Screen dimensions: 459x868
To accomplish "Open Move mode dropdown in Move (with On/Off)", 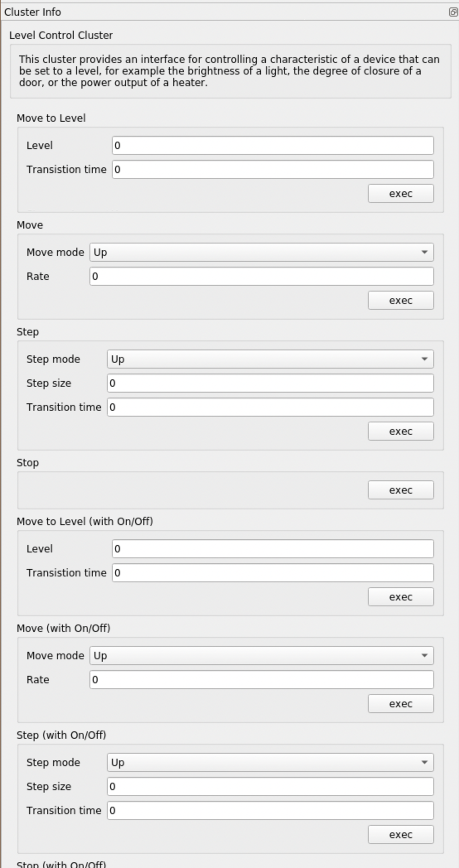I will (262, 656).
